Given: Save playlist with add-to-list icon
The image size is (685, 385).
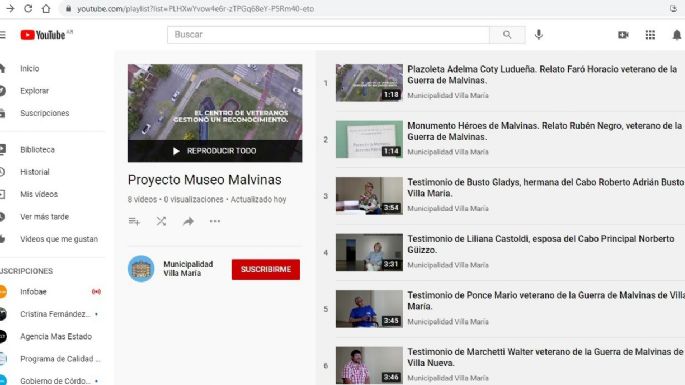Looking at the screenshot, I should 134,221.
